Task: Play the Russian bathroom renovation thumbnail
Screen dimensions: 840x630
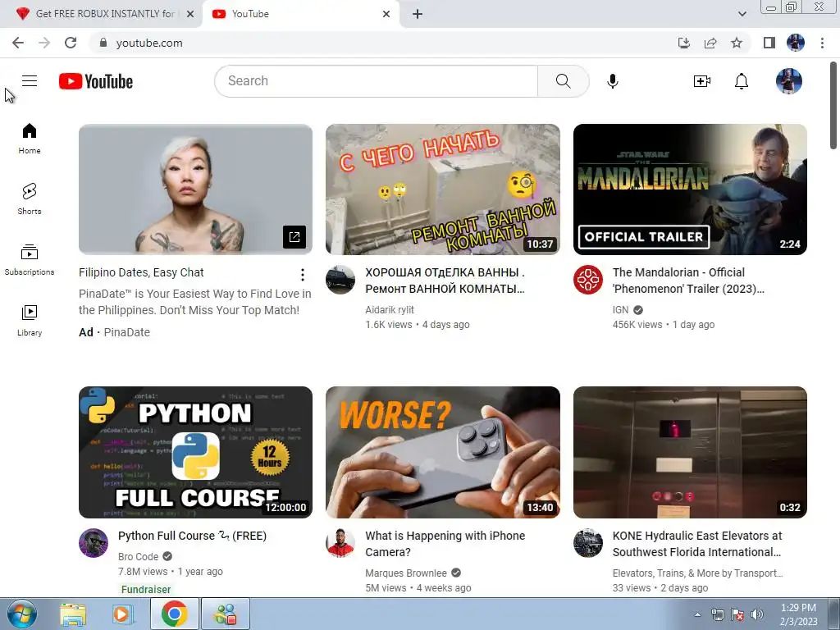Action: (x=442, y=189)
